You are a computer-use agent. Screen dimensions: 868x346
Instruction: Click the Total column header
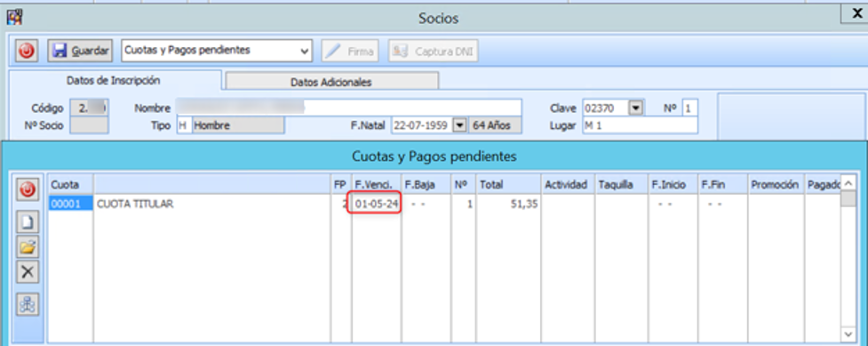509,185
